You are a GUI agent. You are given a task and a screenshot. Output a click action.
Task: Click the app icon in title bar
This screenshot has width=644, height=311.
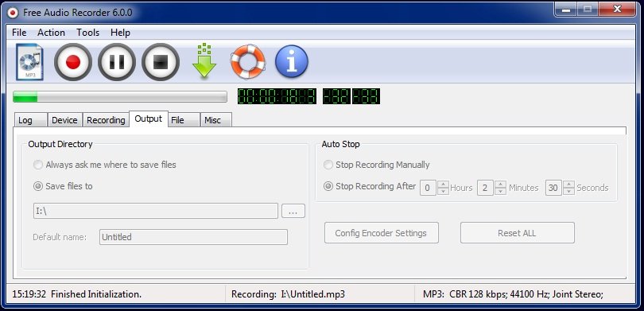click(x=13, y=12)
